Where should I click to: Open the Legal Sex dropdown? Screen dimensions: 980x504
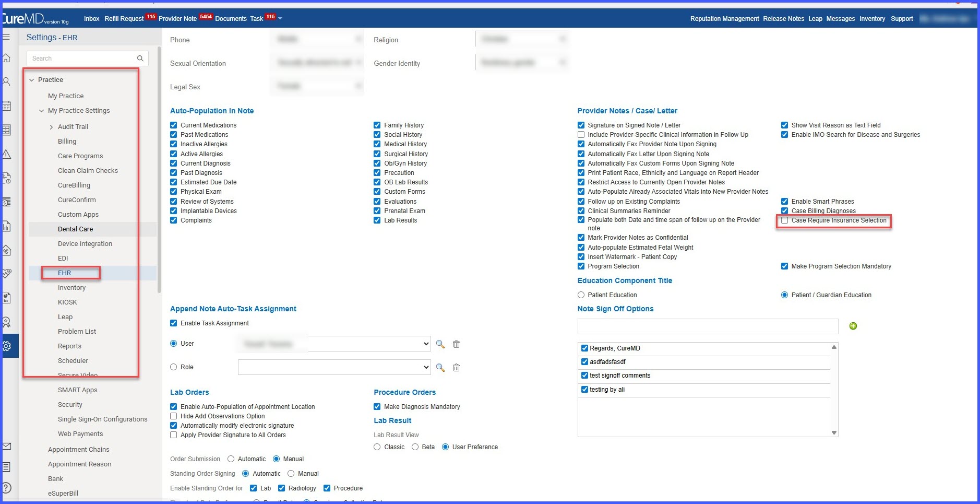(317, 86)
